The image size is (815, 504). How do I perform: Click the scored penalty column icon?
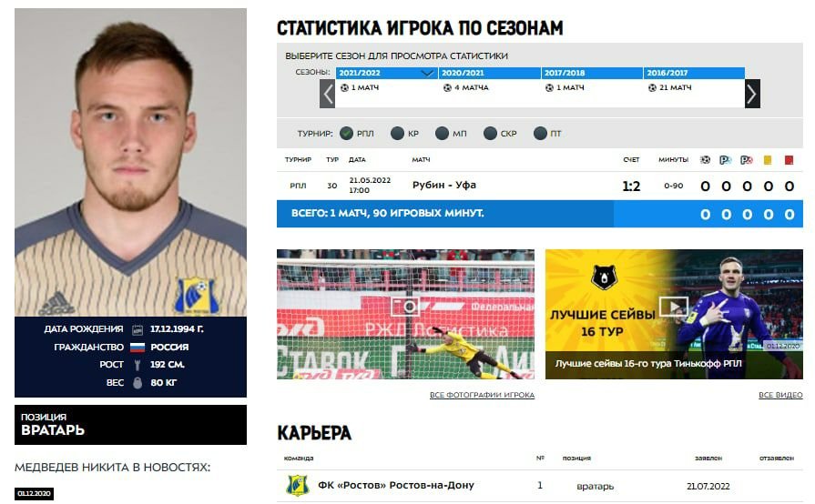point(726,160)
